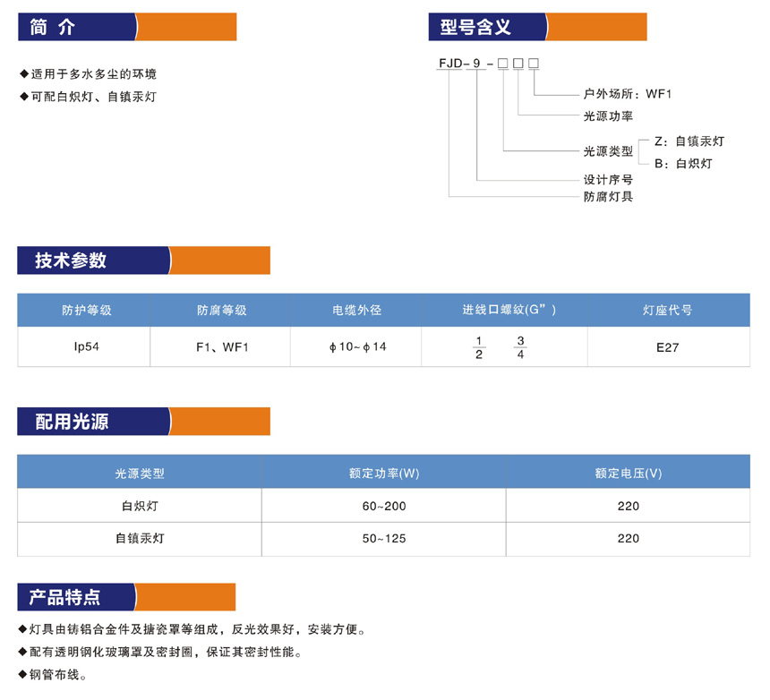Click the 自镇汞灯 row in light source table

click(x=140, y=539)
